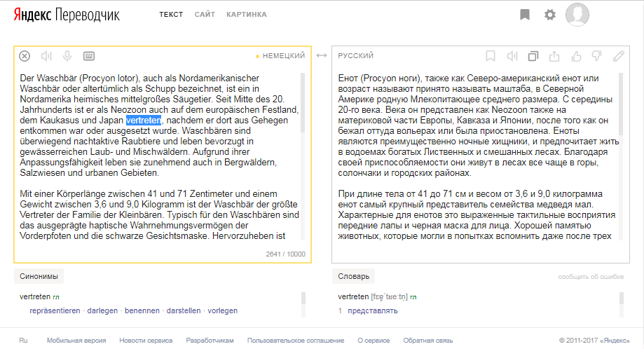Viewport: 644px width, 349px height.
Task: Open the Ru interface language selector
Action: pyautogui.click(x=23, y=341)
